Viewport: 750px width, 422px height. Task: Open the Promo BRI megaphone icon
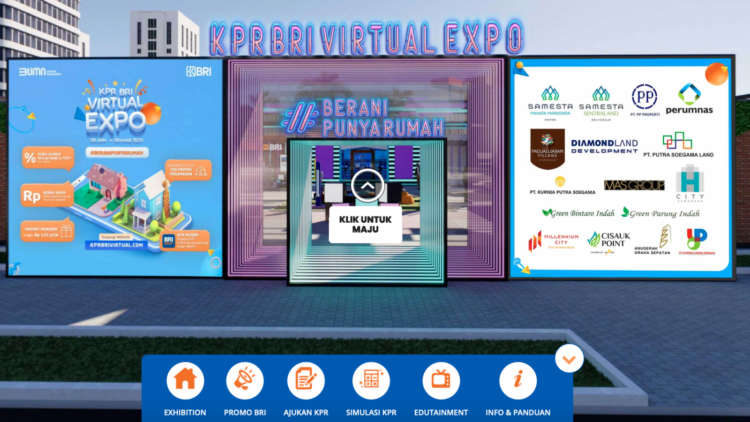[244, 381]
